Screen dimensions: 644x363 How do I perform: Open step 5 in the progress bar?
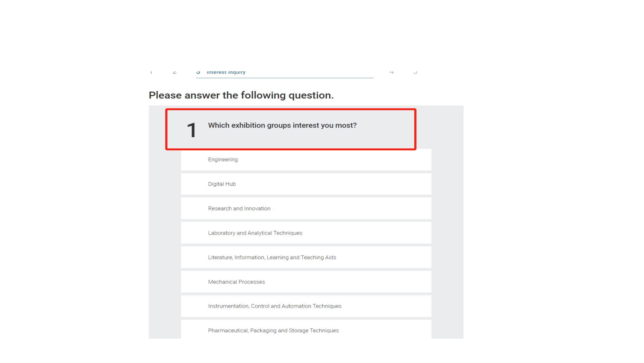coord(415,72)
